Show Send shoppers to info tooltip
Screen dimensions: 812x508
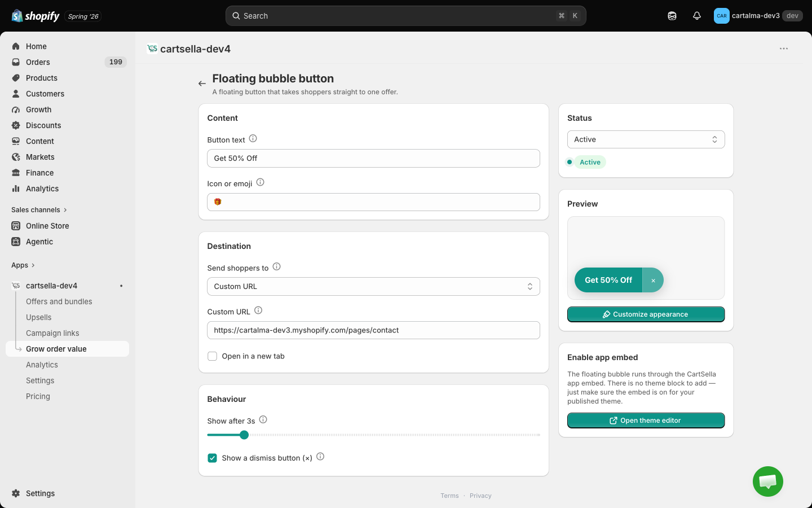pyautogui.click(x=276, y=266)
